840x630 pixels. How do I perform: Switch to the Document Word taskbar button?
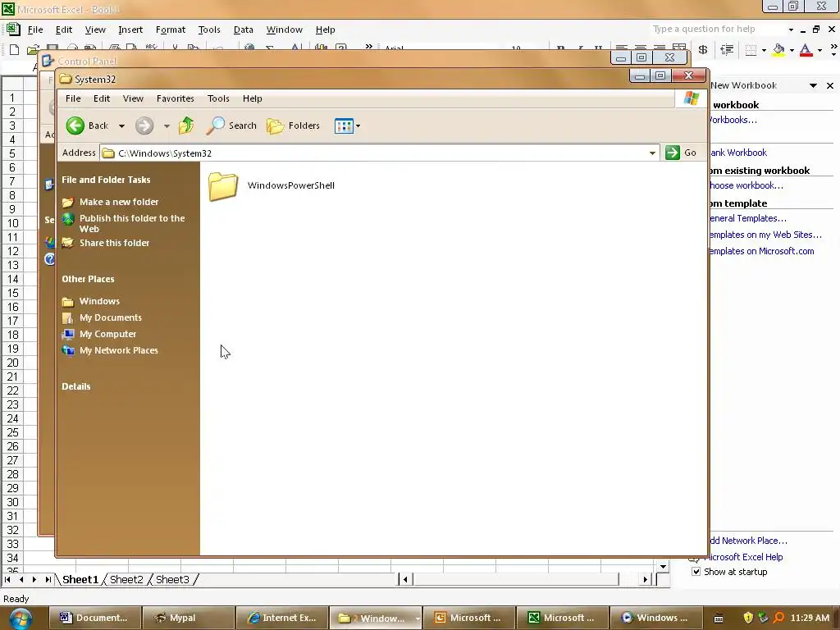tap(95, 618)
